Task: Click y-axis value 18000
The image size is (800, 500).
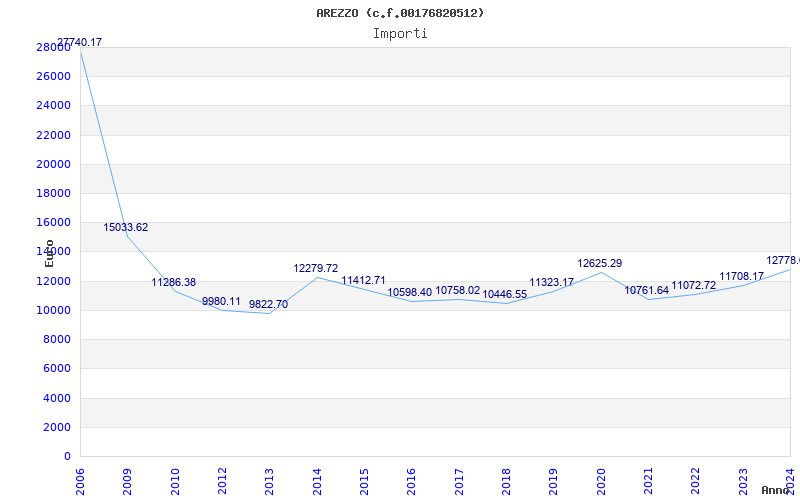Action: pyautogui.click(x=53, y=193)
